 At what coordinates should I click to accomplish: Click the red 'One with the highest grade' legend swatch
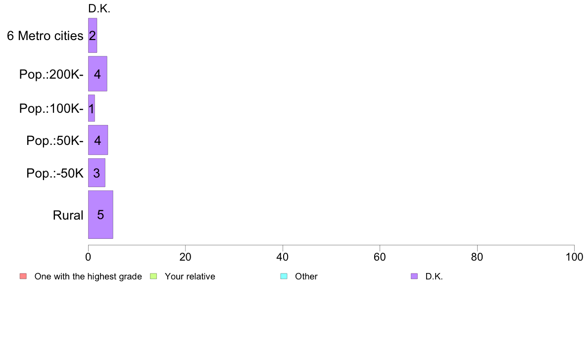click(x=23, y=276)
